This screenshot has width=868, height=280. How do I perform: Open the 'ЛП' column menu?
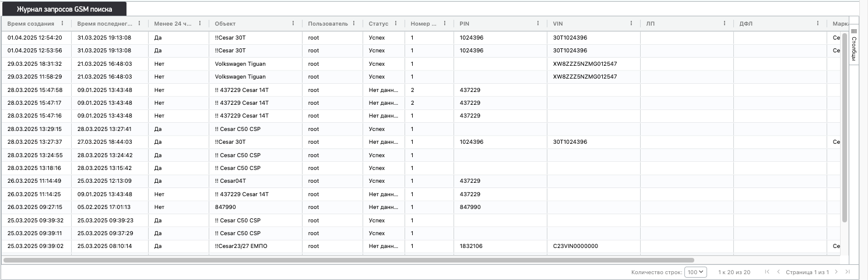pyautogui.click(x=725, y=23)
